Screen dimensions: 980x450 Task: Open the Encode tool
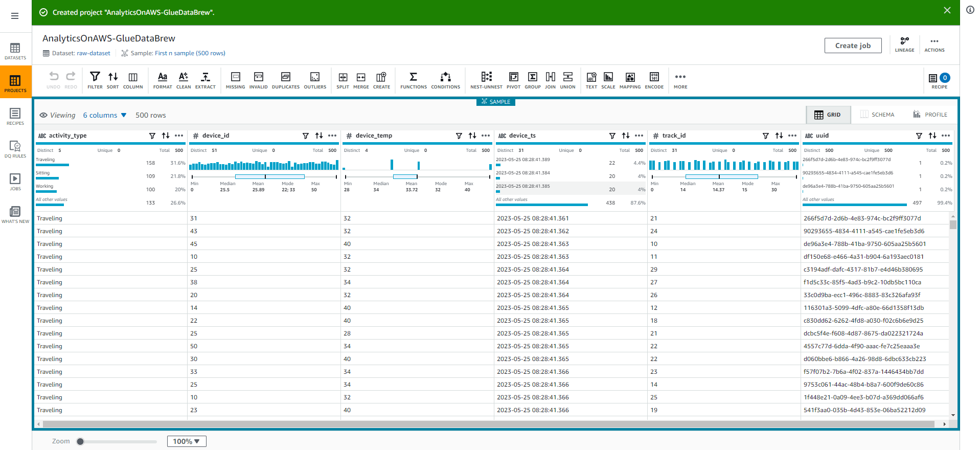(x=654, y=80)
